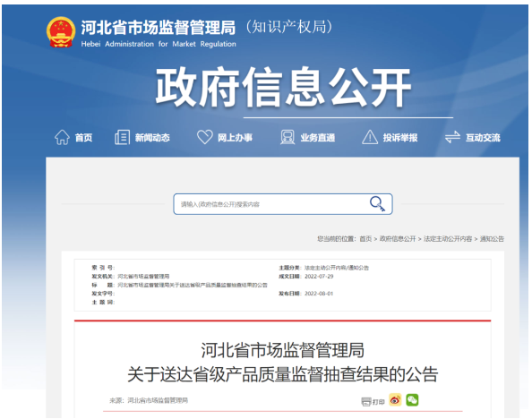The image size is (532, 419).
Task: Click the 主题分类 value text
Action: [x=337, y=268]
